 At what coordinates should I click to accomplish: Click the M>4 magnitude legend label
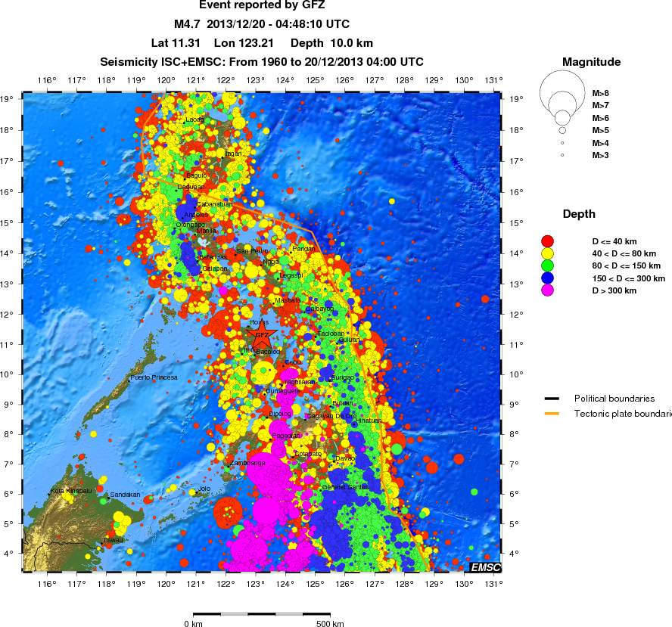pyautogui.click(x=600, y=143)
